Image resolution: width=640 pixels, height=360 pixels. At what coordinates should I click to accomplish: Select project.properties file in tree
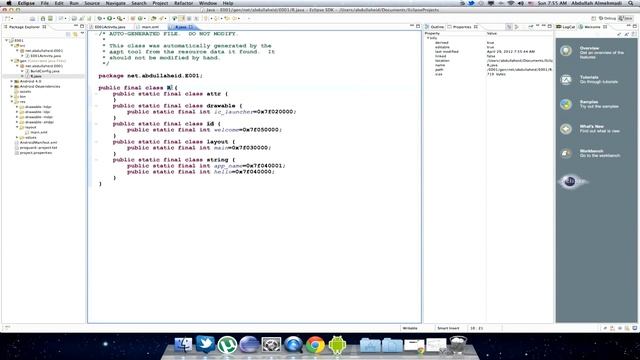coord(36,153)
